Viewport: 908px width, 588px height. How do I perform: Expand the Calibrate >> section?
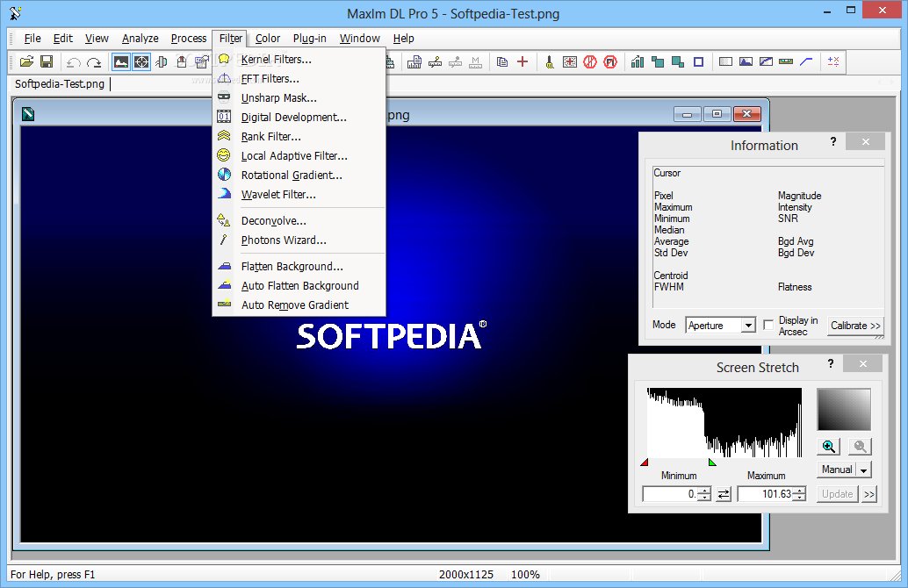[x=855, y=326]
